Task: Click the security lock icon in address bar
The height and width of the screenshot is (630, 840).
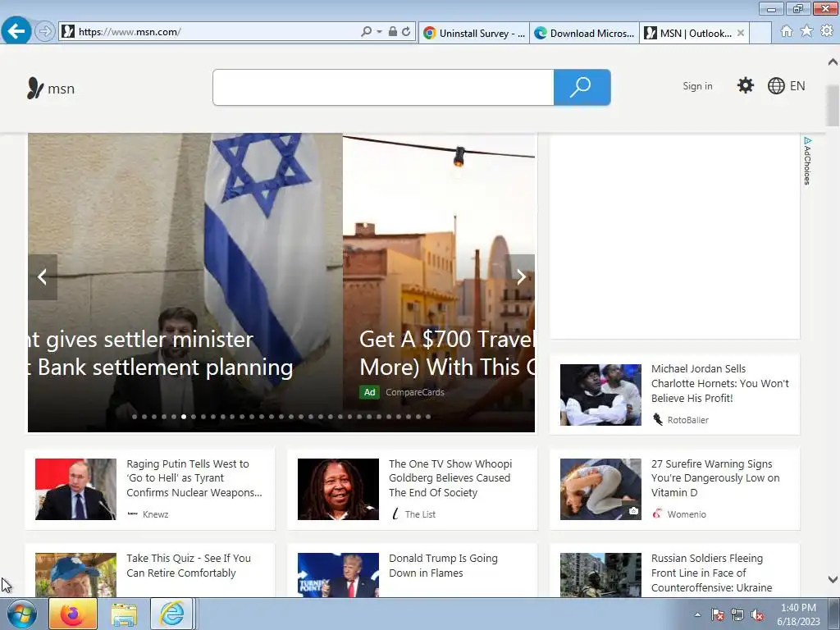Action: (393, 32)
